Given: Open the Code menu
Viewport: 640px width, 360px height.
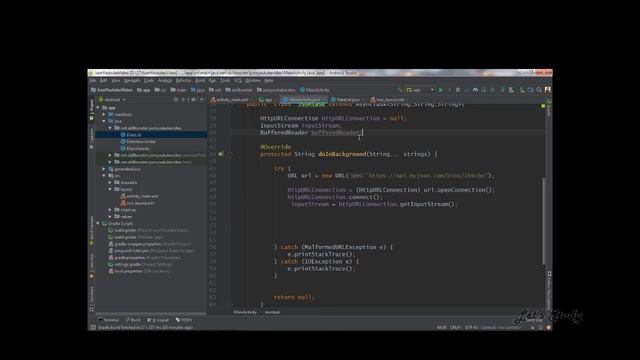Looking at the screenshot, I should click(149, 81).
